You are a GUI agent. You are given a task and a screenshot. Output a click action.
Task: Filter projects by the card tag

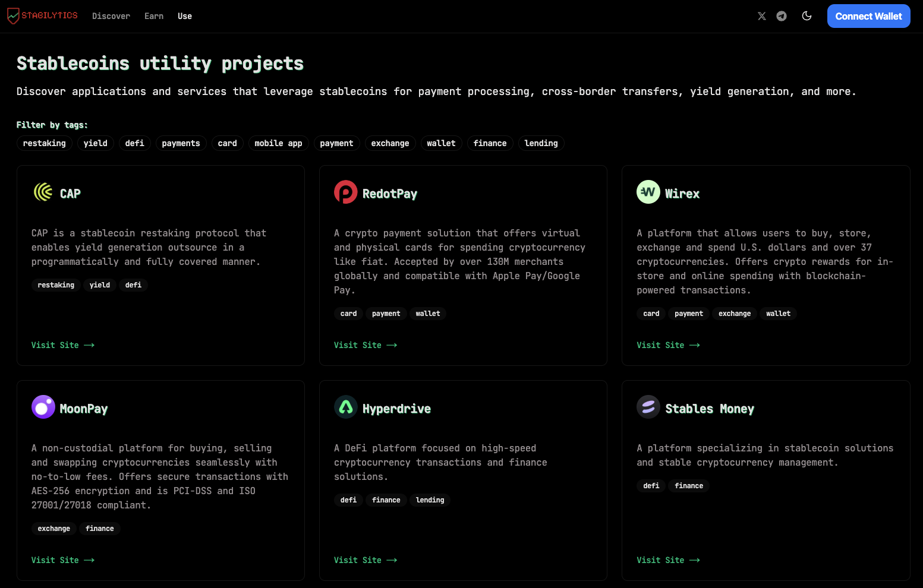pyautogui.click(x=228, y=143)
